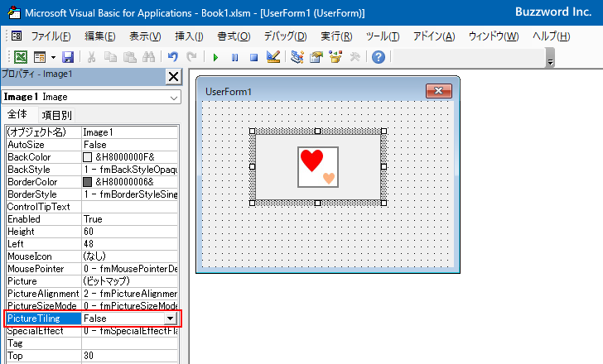The width and height of the screenshot is (603, 364).
Task: Open the Project Explorer icon
Action: point(297,57)
